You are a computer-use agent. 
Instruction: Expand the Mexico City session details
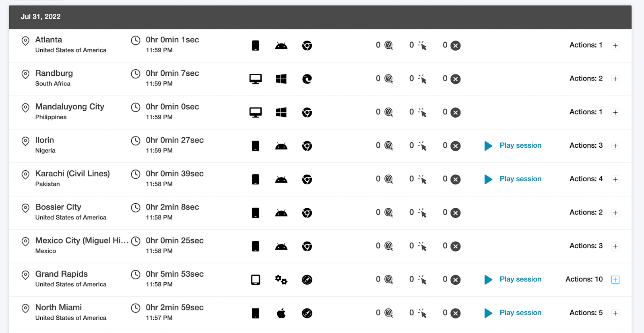coord(615,246)
